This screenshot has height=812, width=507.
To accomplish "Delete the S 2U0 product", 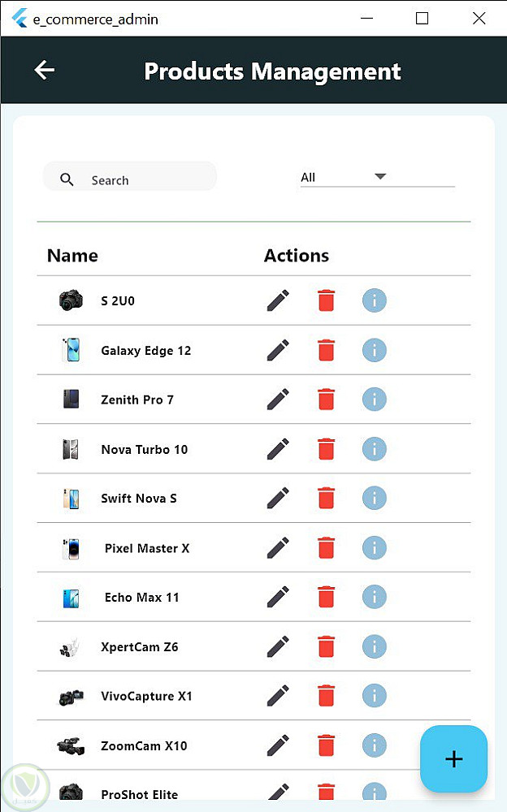I will 326,300.
